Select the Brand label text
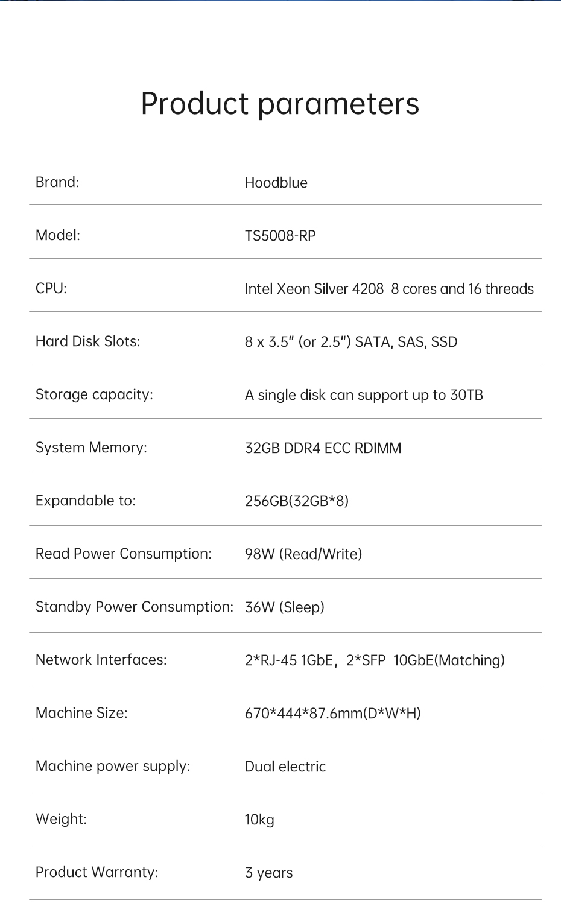 (57, 182)
